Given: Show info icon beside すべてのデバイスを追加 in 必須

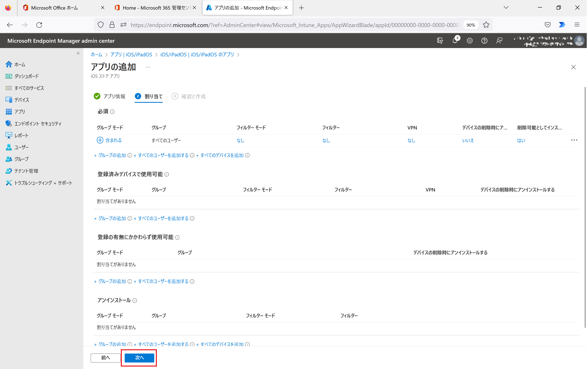Looking at the screenshot, I should point(247,155).
